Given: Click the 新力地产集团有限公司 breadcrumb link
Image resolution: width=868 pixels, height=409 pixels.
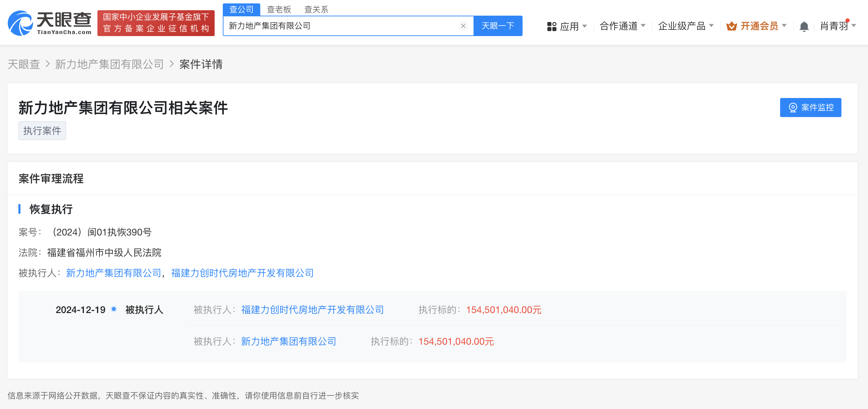Looking at the screenshot, I should 109,64.
